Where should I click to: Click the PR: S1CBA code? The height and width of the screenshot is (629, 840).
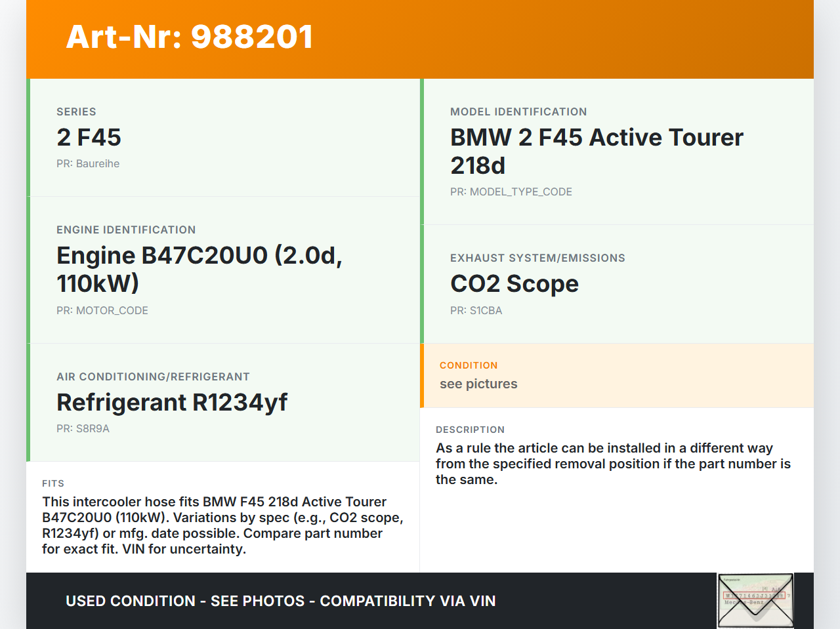click(x=476, y=311)
